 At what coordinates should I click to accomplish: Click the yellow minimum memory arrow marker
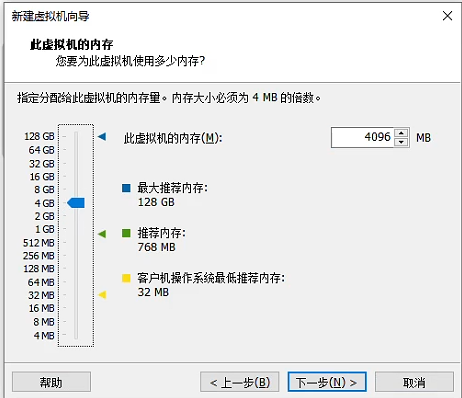102,295
